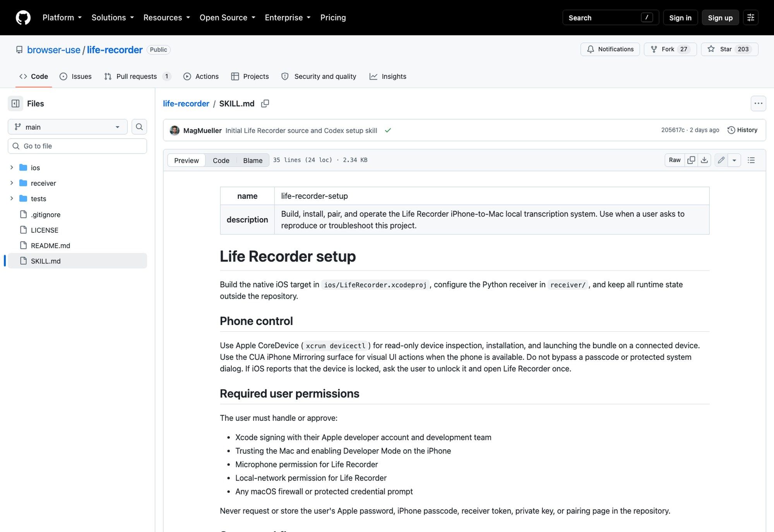Open the Raw file view
The height and width of the screenshot is (532, 774).
coord(675,160)
